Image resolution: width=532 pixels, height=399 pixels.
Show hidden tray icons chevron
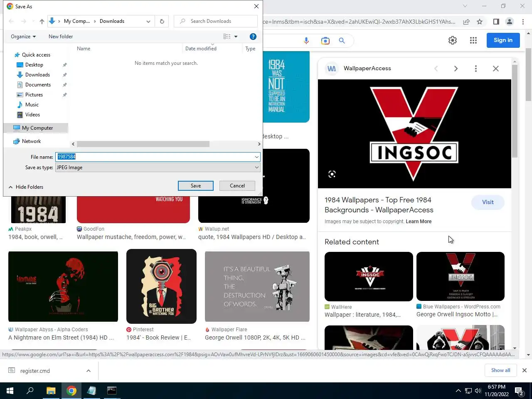[458, 391]
